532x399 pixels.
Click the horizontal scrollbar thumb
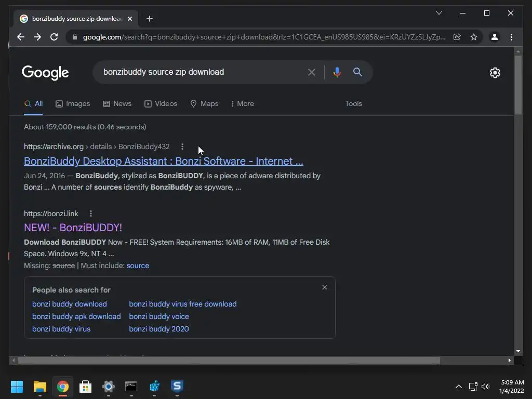tap(229, 361)
